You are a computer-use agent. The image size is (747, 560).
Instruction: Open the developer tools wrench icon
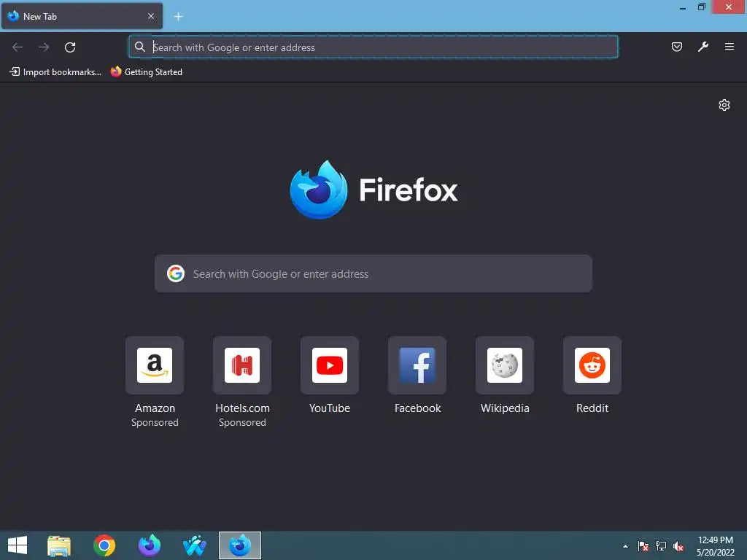point(703,47)
